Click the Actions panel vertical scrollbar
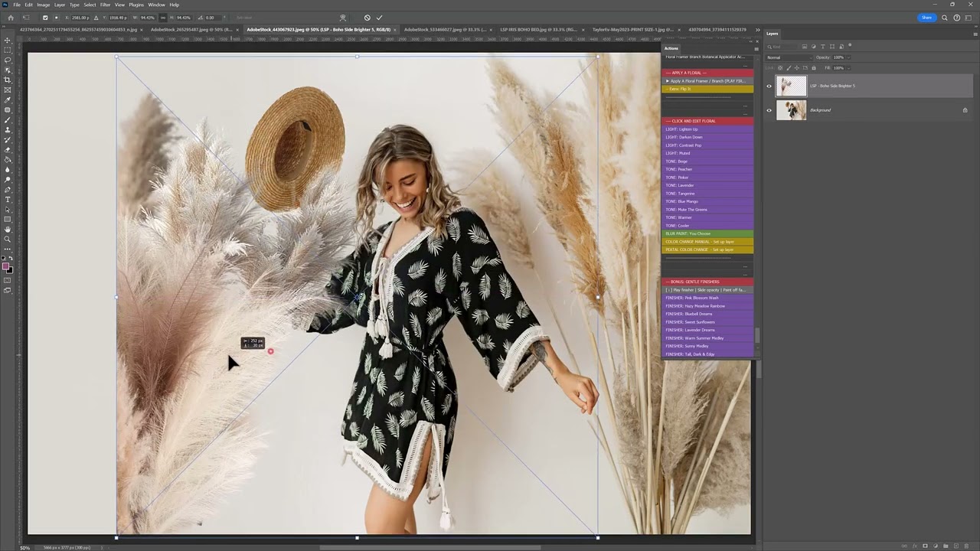The height and width of the screenshot is (551, 980). (x=757, y=336)
